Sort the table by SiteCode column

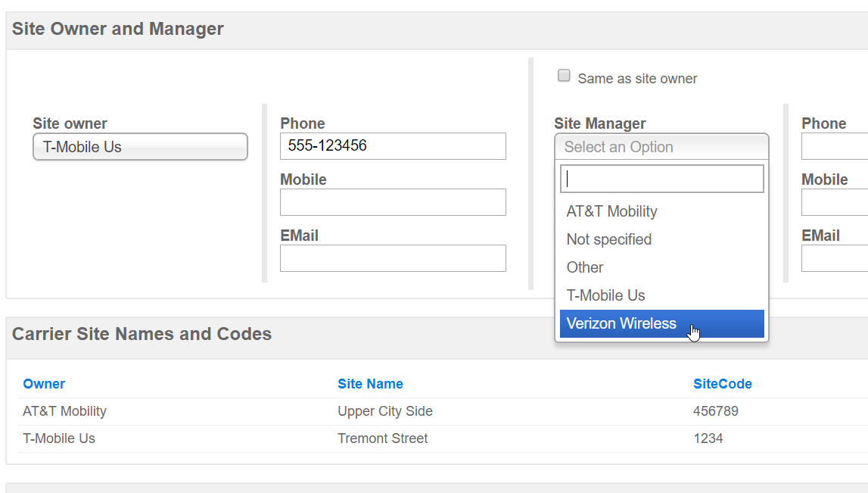(723, 384)
